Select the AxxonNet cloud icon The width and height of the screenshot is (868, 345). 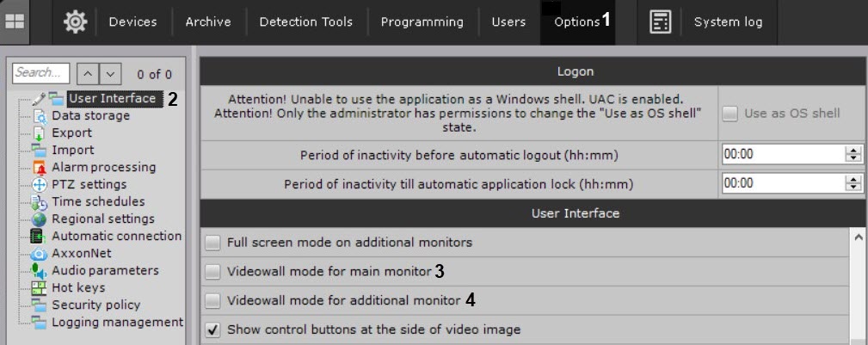(x=39, y=254)
